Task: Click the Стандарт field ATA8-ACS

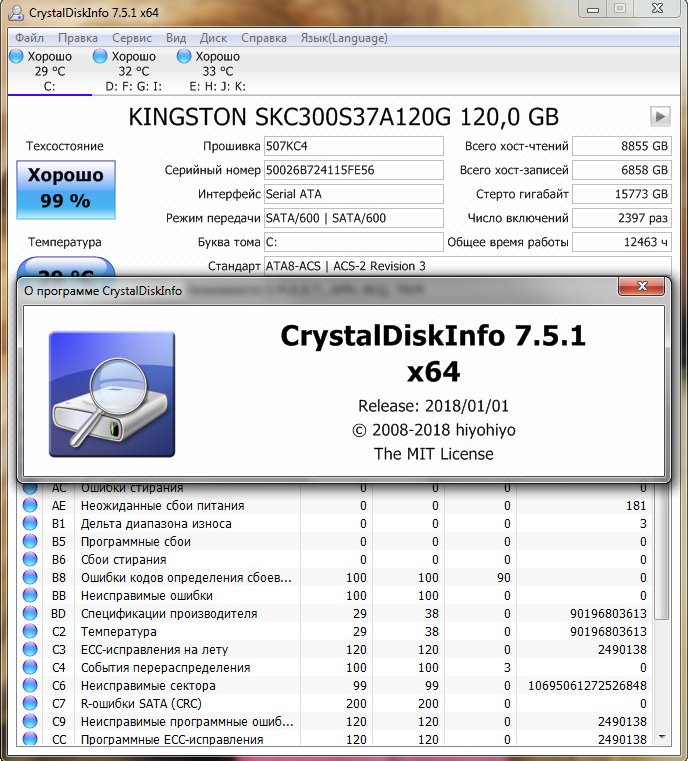Action: tap(468, 266)
